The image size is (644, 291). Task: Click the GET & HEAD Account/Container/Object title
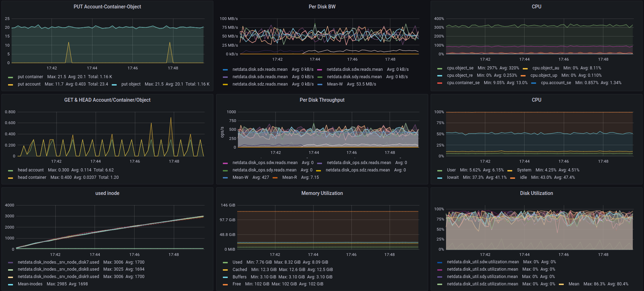click(x=107, y=100)
